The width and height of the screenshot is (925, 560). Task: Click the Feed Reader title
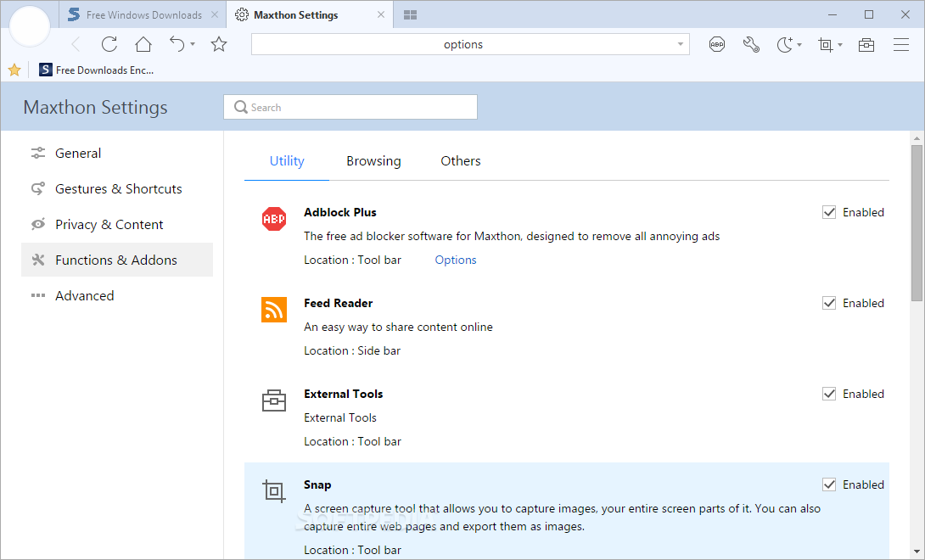click(x=338, y=303)
